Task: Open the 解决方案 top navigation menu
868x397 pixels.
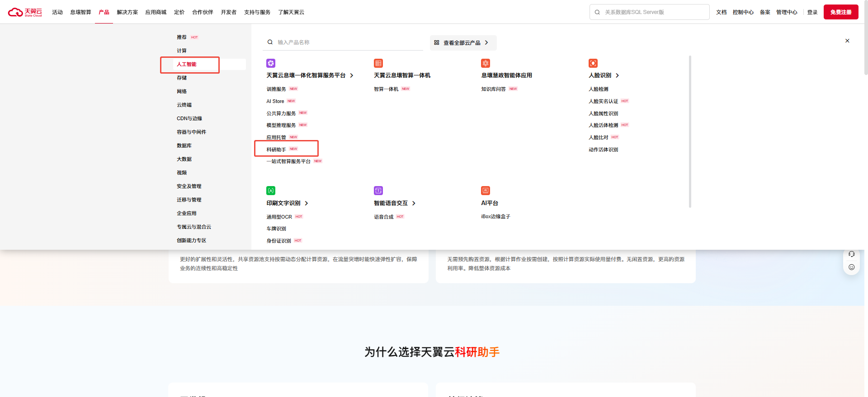Action: click(127, 12)
